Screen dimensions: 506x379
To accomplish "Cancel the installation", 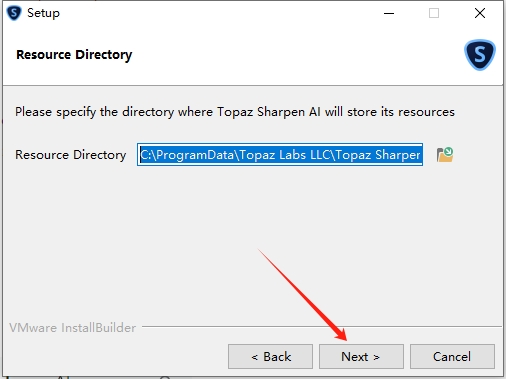I will [x=452, y=357].
